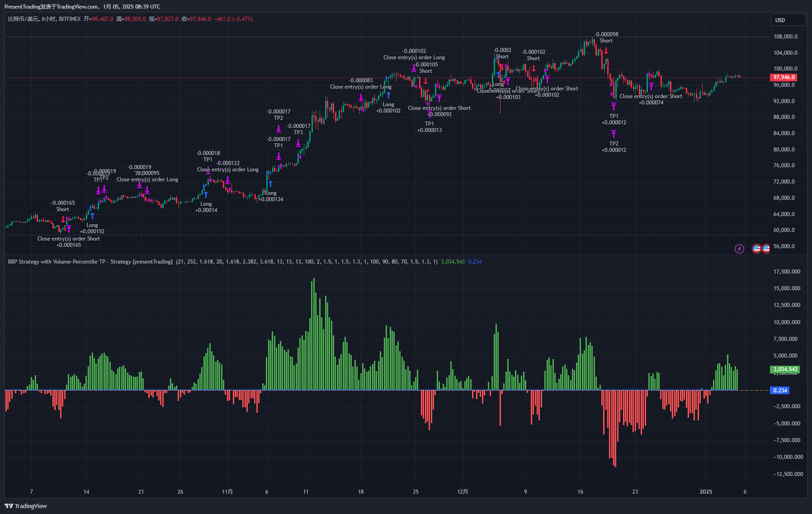Click the 14 date label on time axis
The image size is (812, 514).
86,492
